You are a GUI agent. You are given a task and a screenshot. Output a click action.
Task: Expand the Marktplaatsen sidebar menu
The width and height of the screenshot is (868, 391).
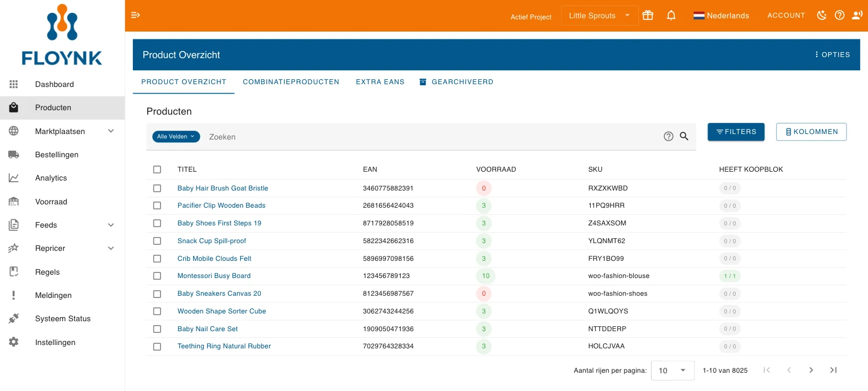pos(111,131)
